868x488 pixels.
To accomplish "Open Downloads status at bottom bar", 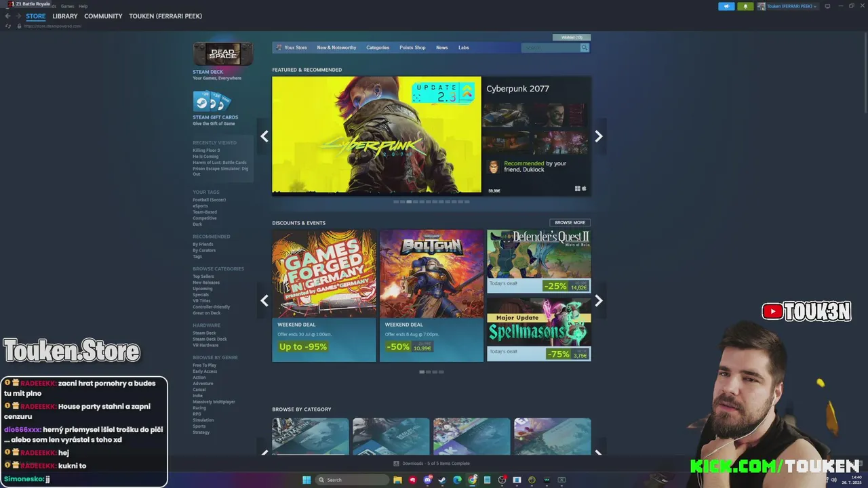I will tap(431, 464).
